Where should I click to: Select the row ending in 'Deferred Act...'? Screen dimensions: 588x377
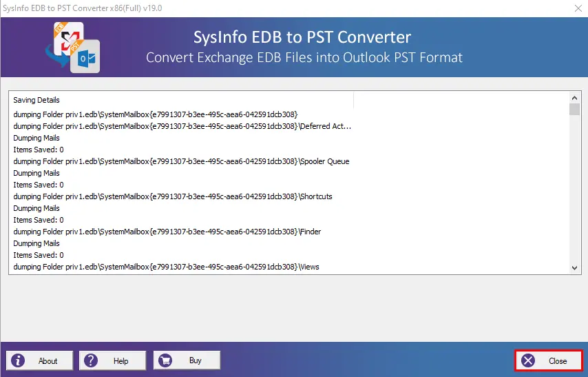coord(182,126)
